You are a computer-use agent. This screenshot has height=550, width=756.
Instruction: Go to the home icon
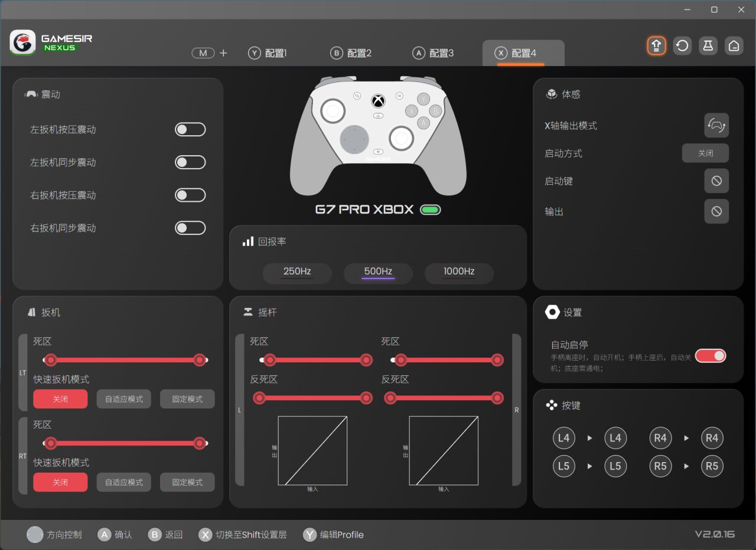point(734,45)
